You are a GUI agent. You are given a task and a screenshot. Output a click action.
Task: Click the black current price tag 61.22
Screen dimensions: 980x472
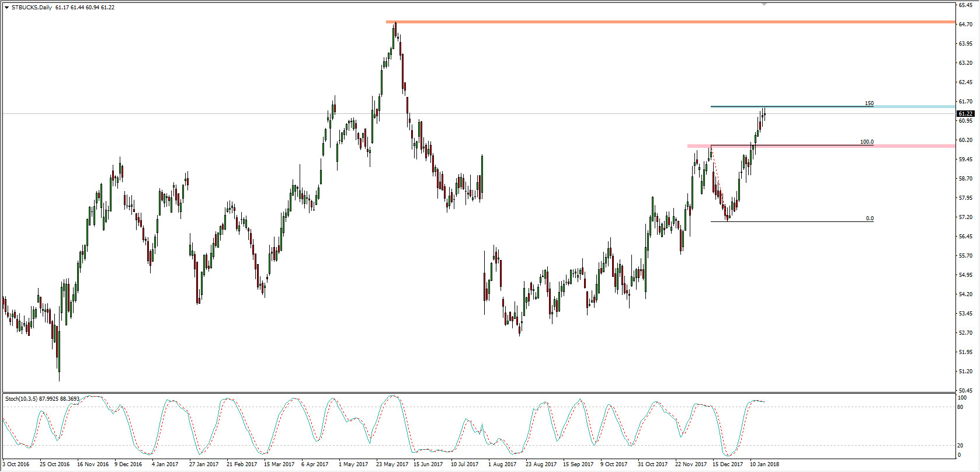click(965, 114)
